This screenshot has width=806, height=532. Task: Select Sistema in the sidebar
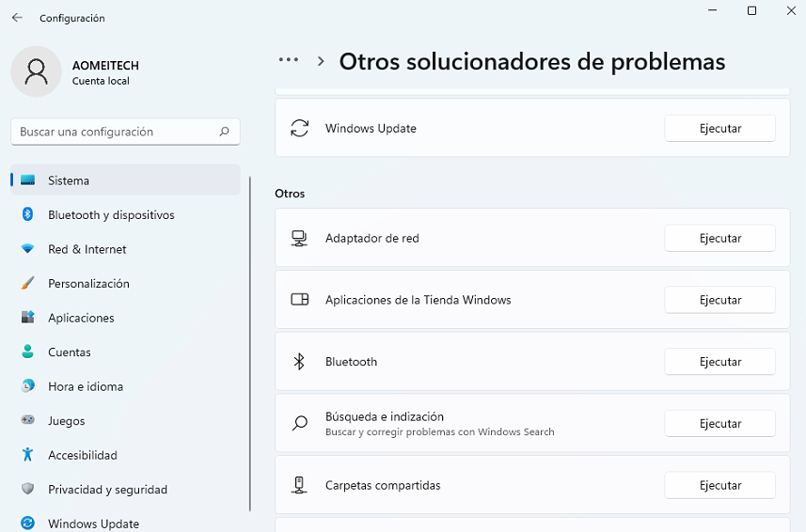69,180
